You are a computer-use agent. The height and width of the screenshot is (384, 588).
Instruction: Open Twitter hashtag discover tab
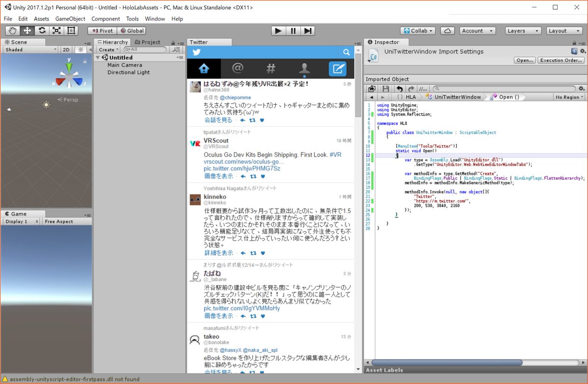[x=271, y=69]
